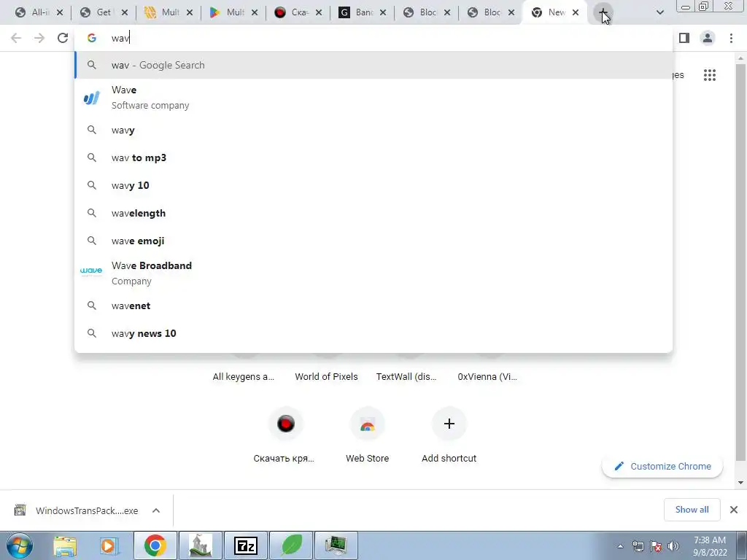The height and width of the screenshot is (560, 747).
Task: Open the World of Pixels shortcut
Action: 326,376
